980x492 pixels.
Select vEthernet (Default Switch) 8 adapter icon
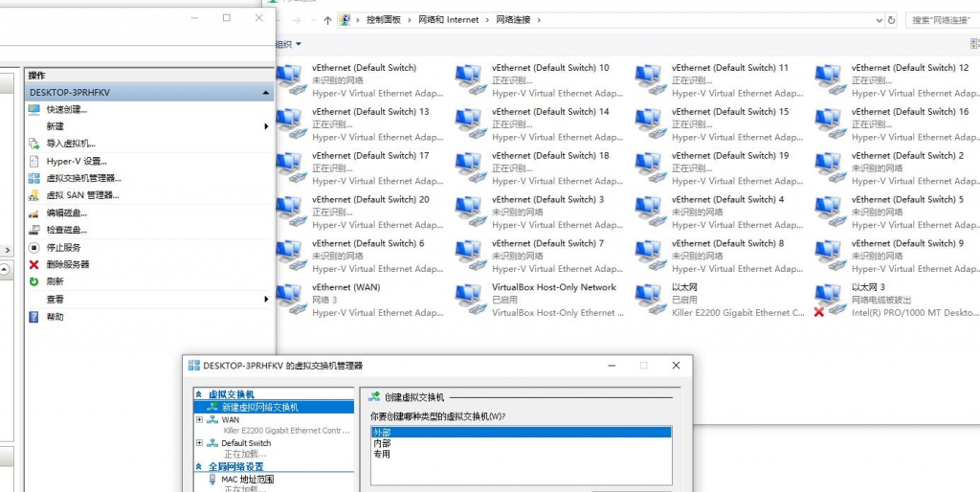click(650, 255)
